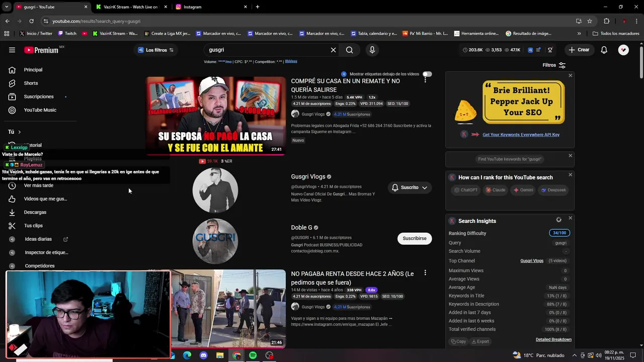Switch to the VazinK Stream browser tab
This screenshot has width=644, height=362.
[x=130, y=7]
